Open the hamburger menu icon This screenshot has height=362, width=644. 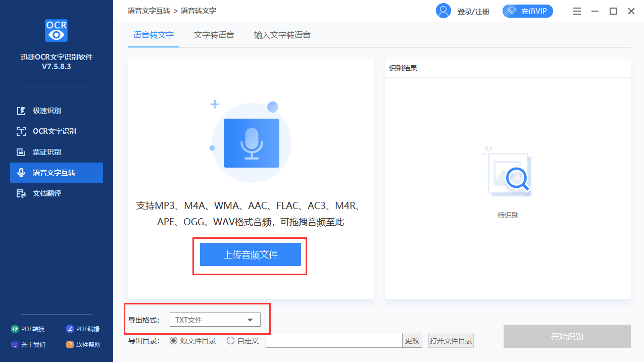(x=577, y=11)
